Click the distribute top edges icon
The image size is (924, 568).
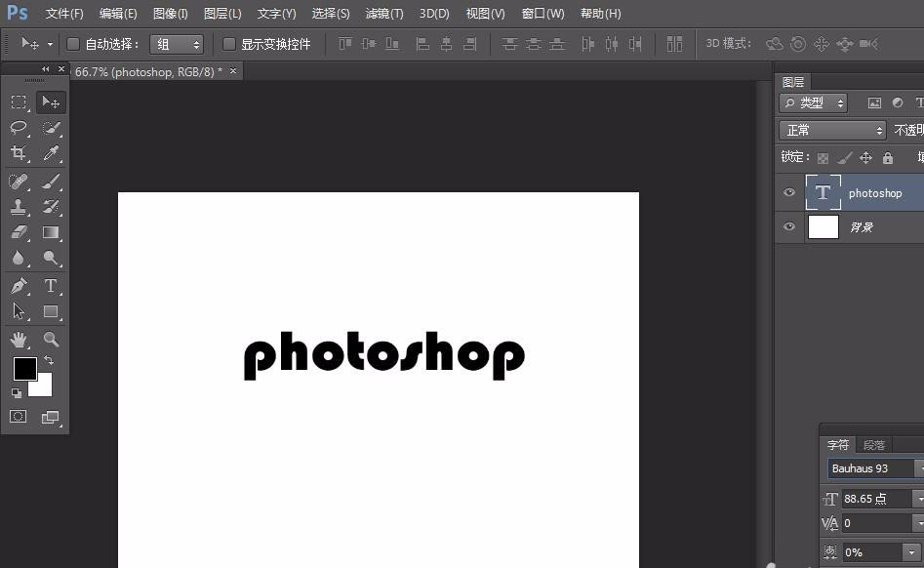point(509,44)
